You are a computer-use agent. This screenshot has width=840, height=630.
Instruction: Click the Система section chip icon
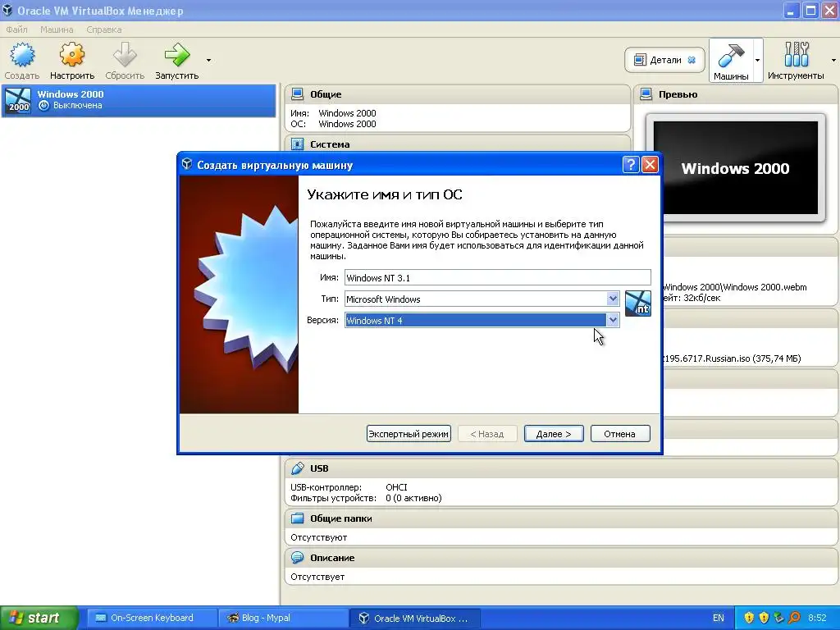(297, 144)
